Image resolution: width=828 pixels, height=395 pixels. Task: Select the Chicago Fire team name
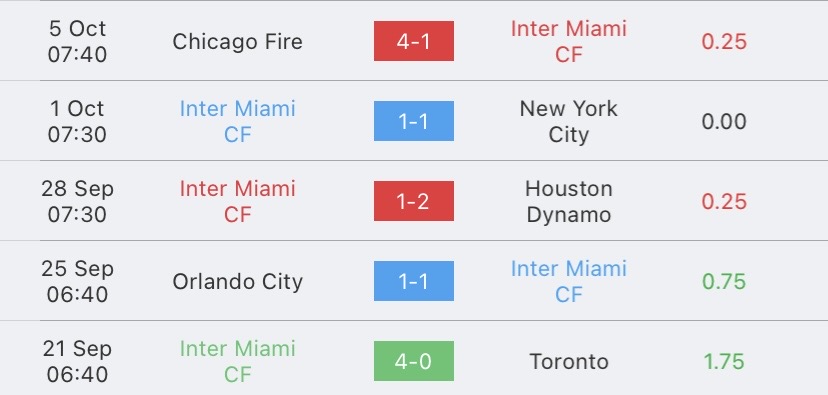point(238,42)
